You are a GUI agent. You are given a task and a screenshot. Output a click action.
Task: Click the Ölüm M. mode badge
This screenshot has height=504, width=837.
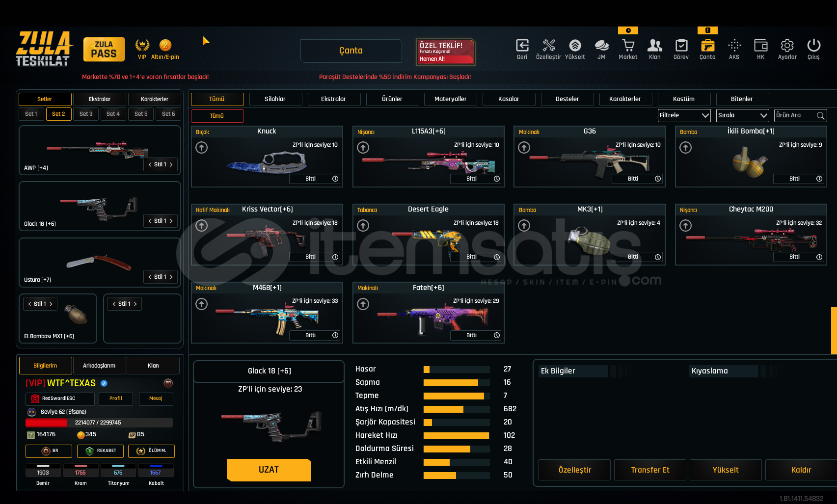coord(151,451)
